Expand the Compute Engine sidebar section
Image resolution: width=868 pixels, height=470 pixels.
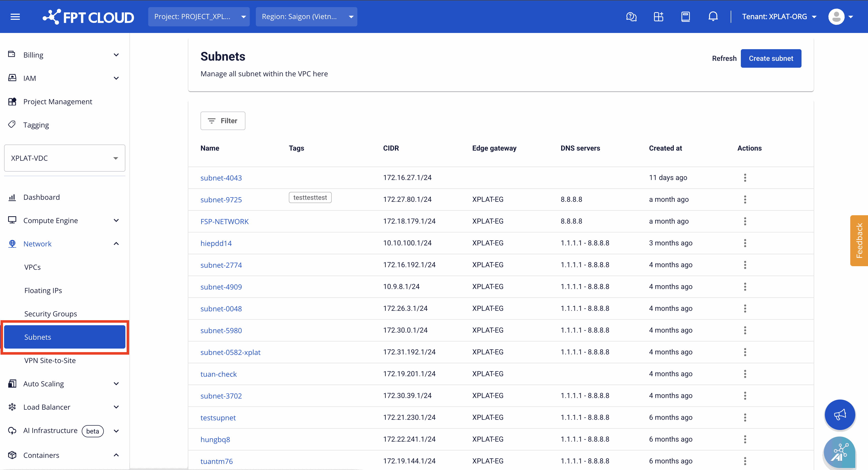pos(64,220)
